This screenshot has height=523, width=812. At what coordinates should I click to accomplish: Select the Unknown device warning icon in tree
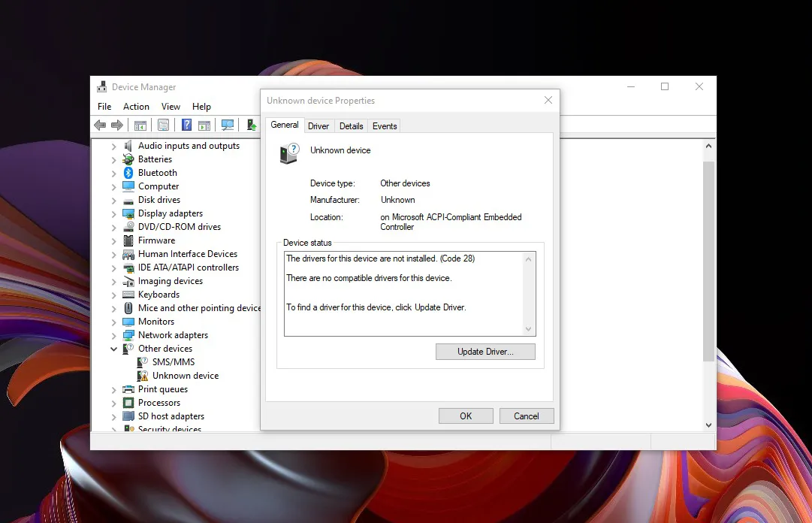[143, 376]
